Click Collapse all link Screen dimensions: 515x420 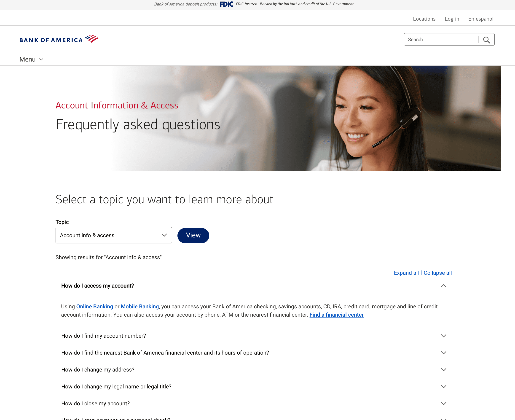coord(438,273)
